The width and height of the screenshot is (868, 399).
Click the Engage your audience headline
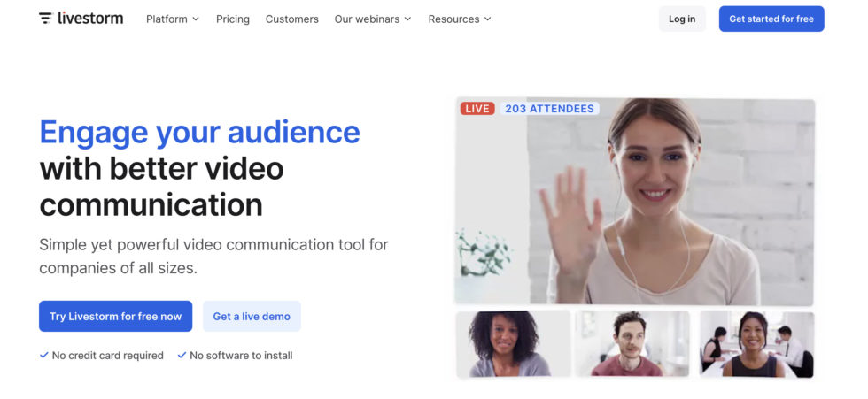200,132
